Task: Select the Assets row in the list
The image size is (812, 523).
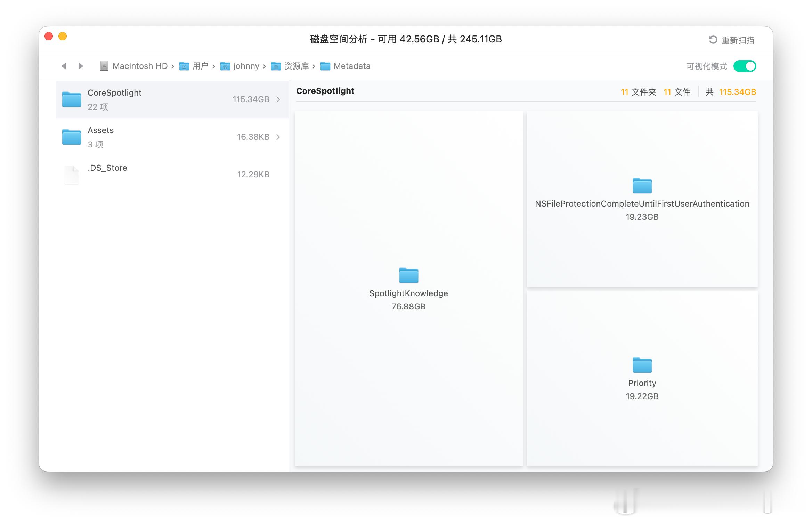Action: pos(172,137)
